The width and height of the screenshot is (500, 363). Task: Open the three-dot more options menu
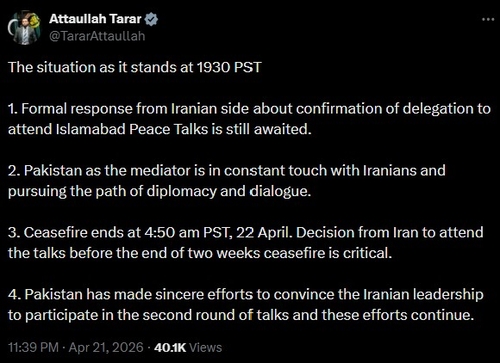[x=488, y=19]
